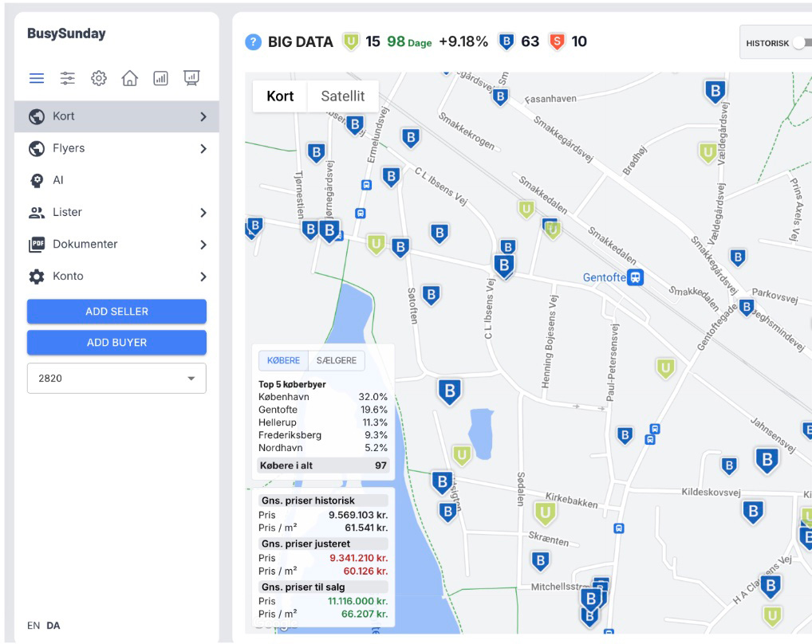812x644 pixels.
Task: Switch language to EN
Action: tap(34, 626)
